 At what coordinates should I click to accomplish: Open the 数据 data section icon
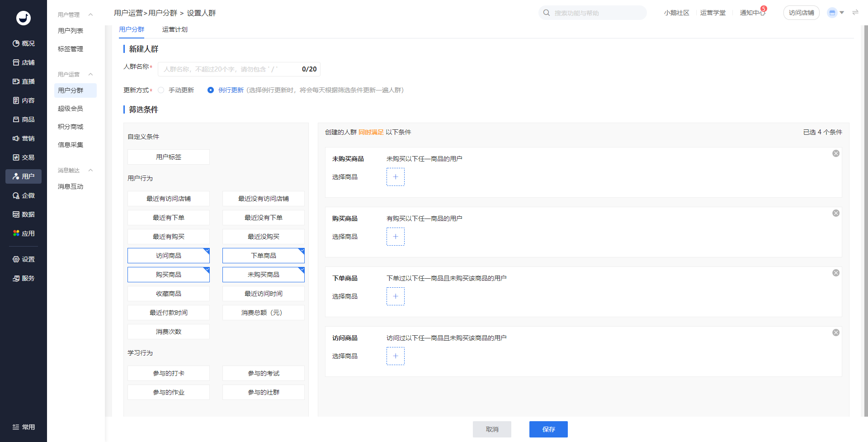[x=16, y=214]
